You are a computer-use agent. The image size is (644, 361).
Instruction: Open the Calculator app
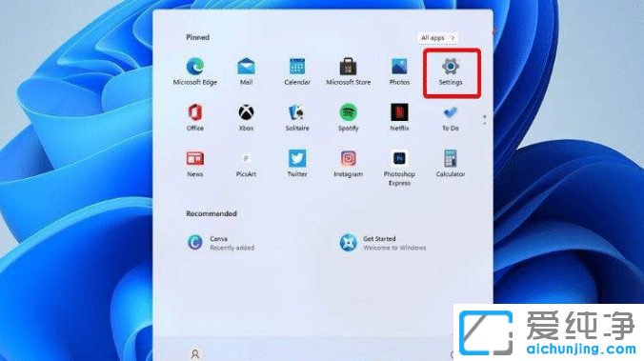pos(451,164)
